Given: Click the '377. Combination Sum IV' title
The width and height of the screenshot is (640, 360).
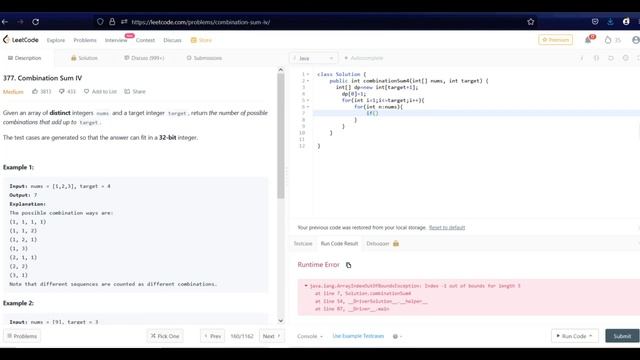Looking at the screenshot, I should [x=42, y=78].
